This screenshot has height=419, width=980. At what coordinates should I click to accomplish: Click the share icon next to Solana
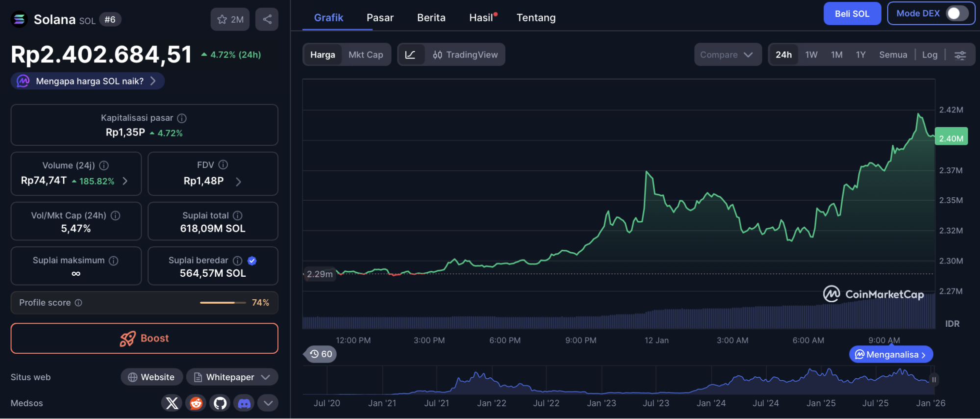267,19
